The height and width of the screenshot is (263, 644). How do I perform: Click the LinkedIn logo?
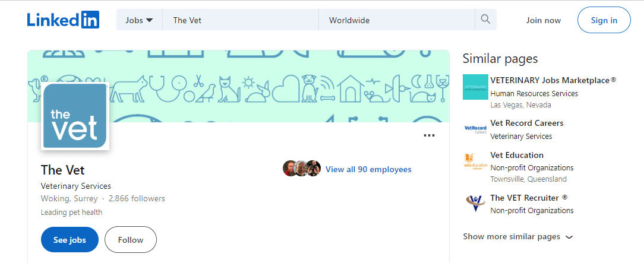coord(63,20)
